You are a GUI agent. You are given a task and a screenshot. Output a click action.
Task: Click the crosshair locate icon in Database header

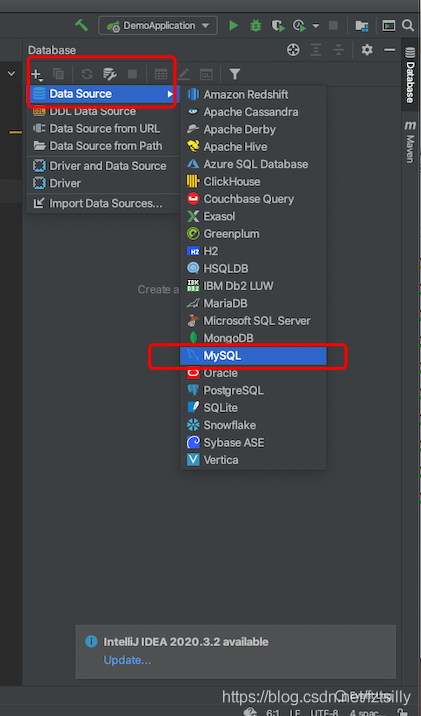click(293, 49)
